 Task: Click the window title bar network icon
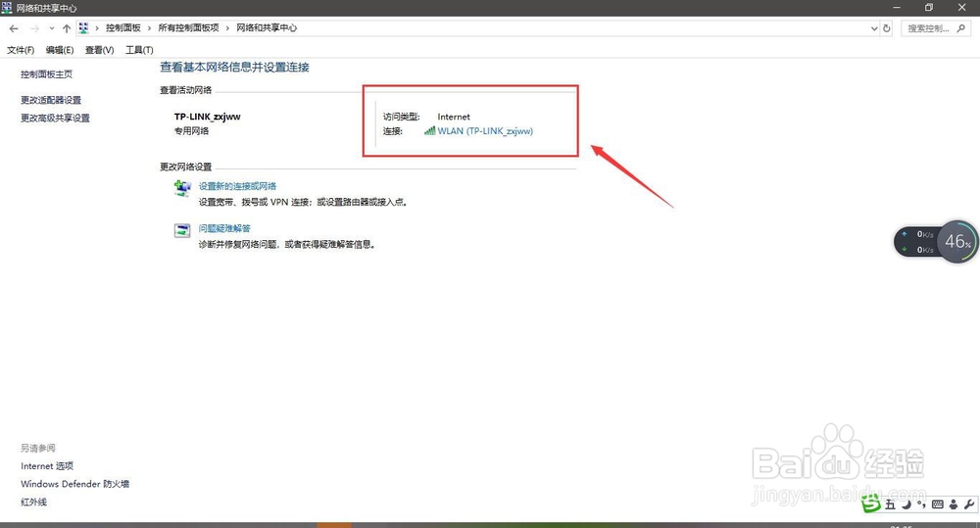point(7,8)
